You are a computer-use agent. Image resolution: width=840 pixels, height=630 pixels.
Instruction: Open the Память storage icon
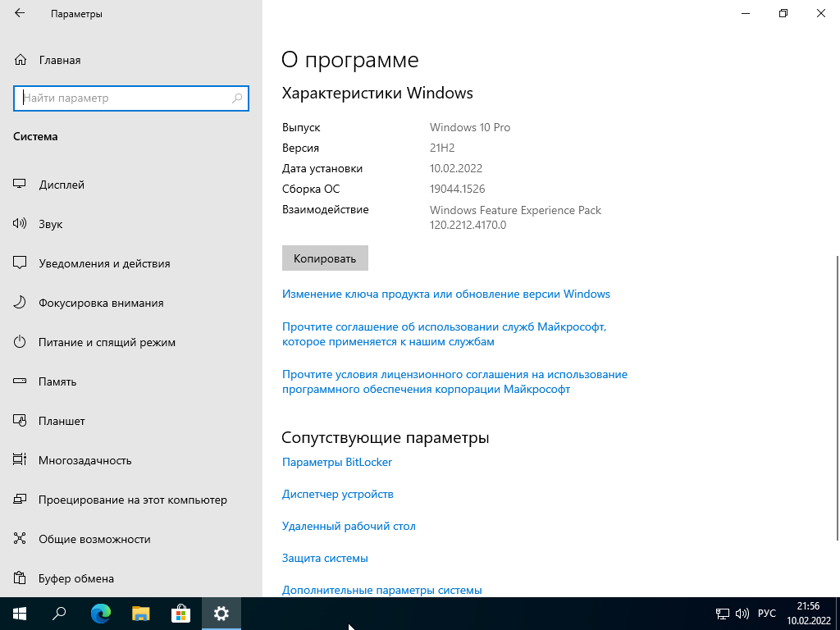point(20,381)
